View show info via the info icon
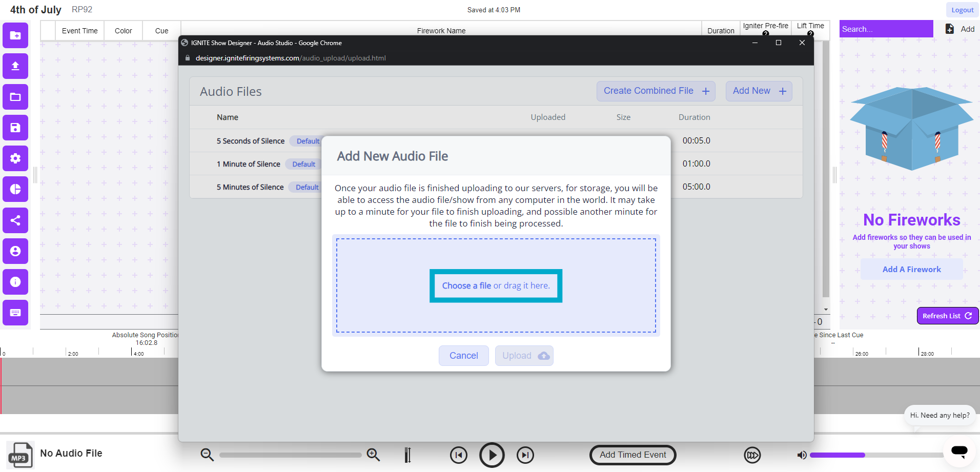This screenshot has height=472, width=980. click(x=15, y=282)
